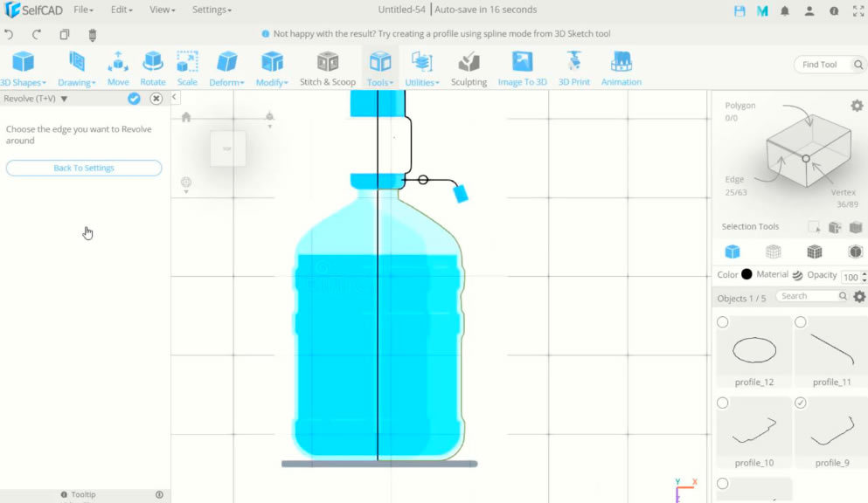Open the Drawing tools
The image size is (868, 503).
76,68
